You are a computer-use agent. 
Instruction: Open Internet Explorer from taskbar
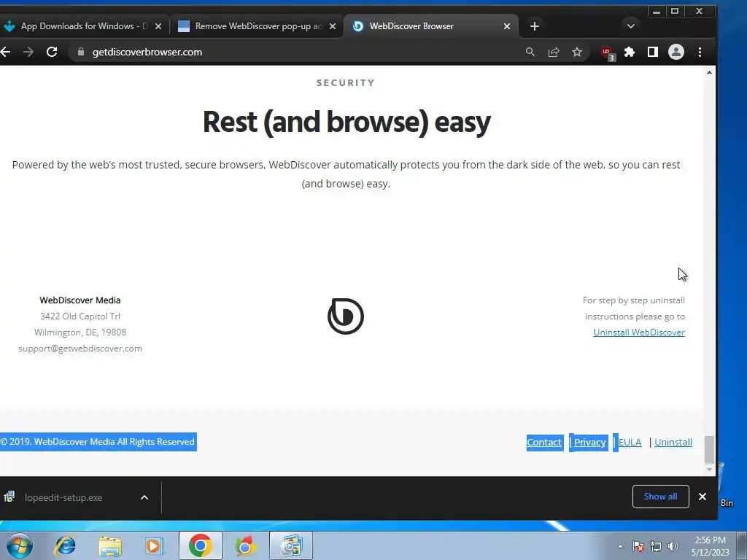pos(65,545)
